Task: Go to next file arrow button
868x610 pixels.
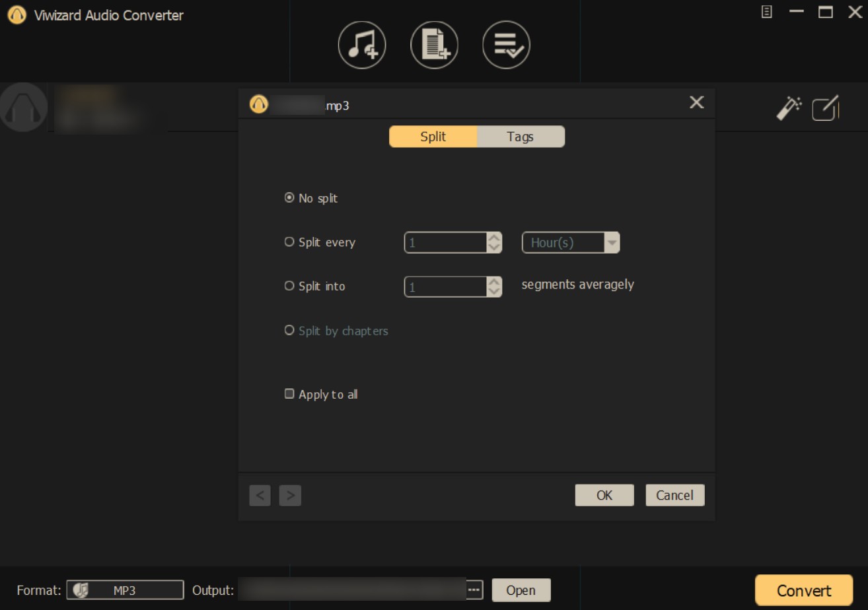Action: tap(290, 495)
